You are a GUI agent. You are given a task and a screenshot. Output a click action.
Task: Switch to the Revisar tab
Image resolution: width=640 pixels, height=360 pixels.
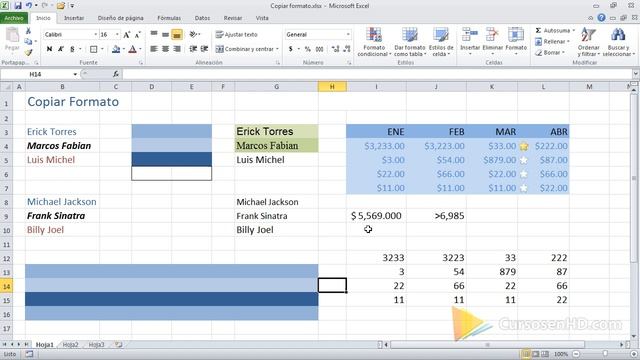233,18
